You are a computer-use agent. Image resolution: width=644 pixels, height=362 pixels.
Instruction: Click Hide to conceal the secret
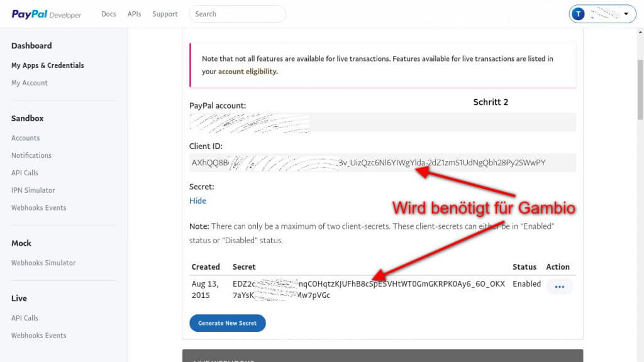click(x=197, y=200)
